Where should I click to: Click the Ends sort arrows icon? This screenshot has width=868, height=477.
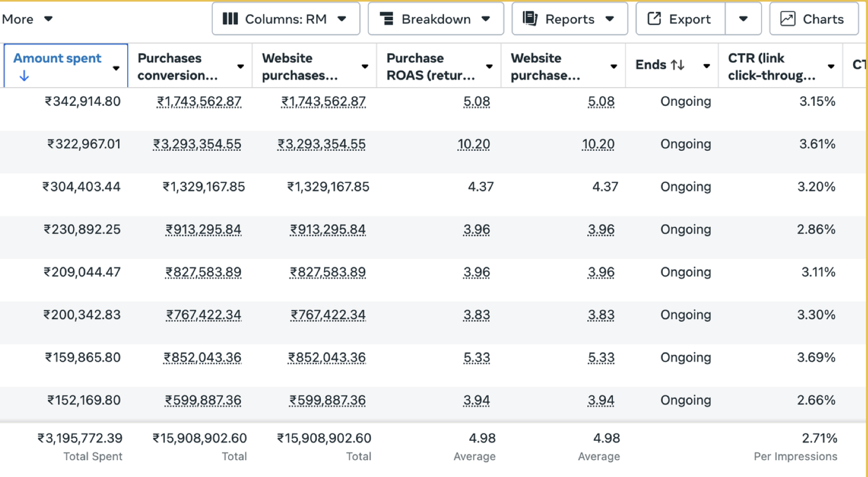tap(678, 65)
